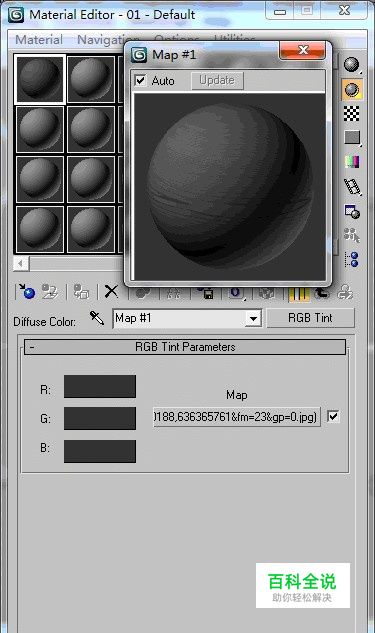
Task: Close the Map #1 preview window
Action: point(303,51)
